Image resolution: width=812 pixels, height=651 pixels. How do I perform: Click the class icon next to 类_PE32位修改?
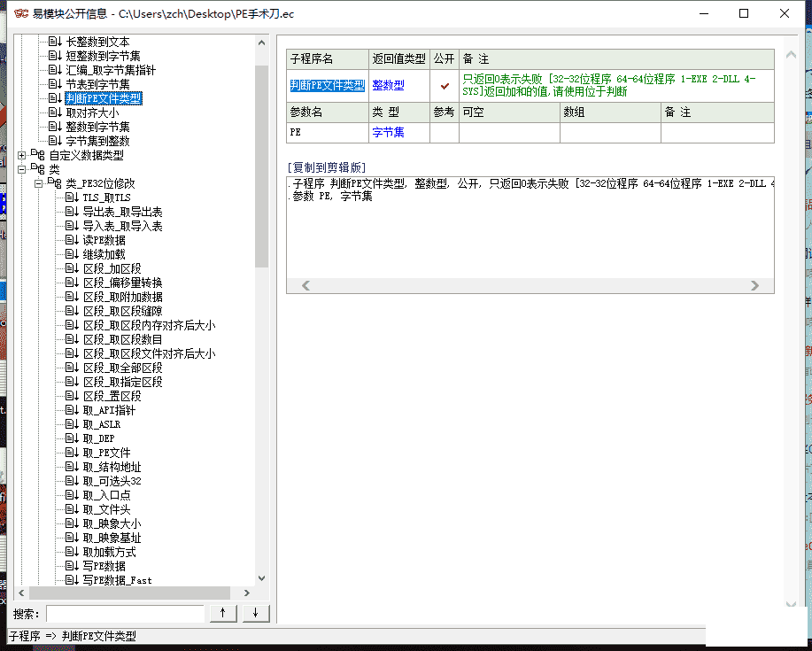point(55,183)
